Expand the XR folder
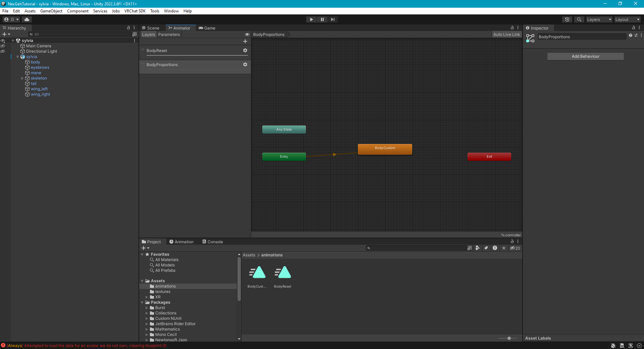644x349 pixels. [147, 297]
